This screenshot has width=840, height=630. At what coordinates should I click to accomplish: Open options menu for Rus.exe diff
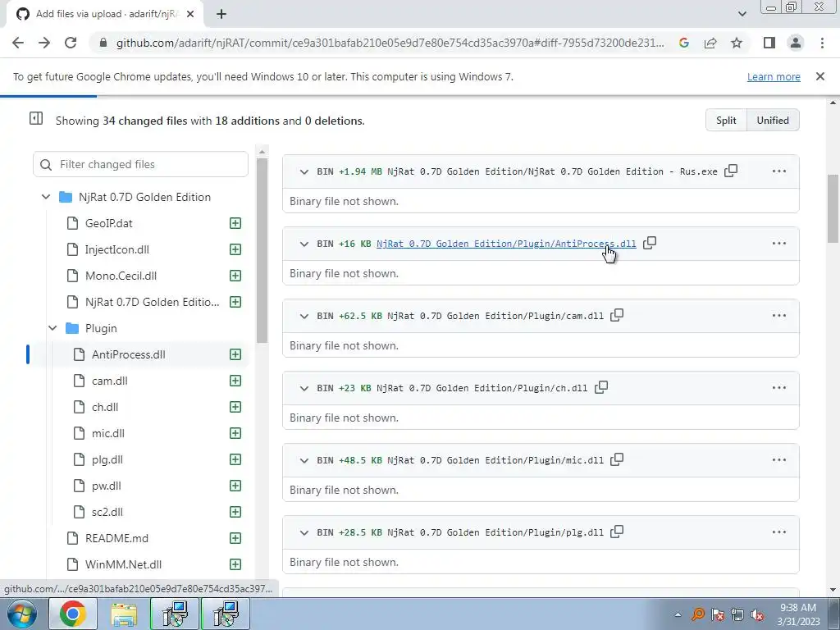click(x=779, y=171)
